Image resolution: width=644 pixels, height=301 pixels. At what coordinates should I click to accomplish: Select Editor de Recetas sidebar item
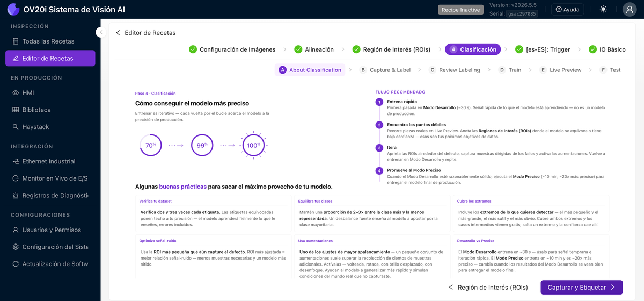[50, 58]
